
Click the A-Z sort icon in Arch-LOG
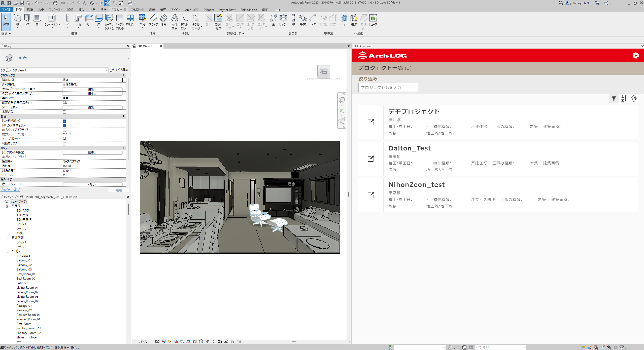[x=624, y=99]
